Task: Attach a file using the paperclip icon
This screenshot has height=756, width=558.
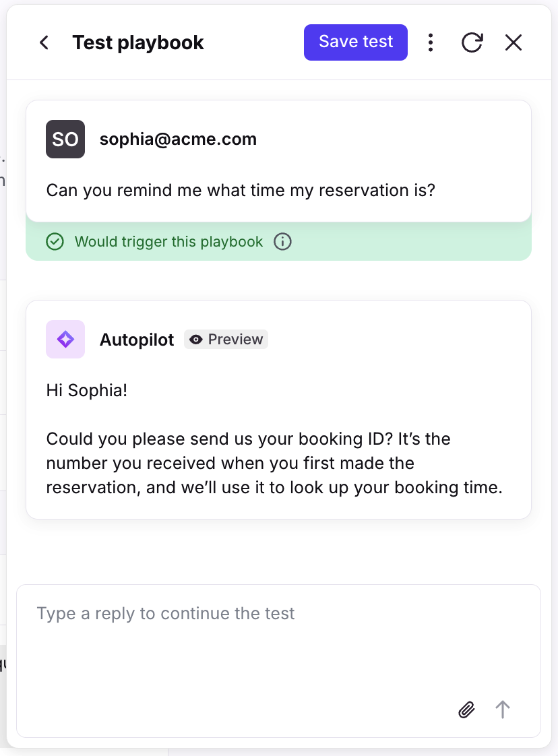Action: point(466,709)
